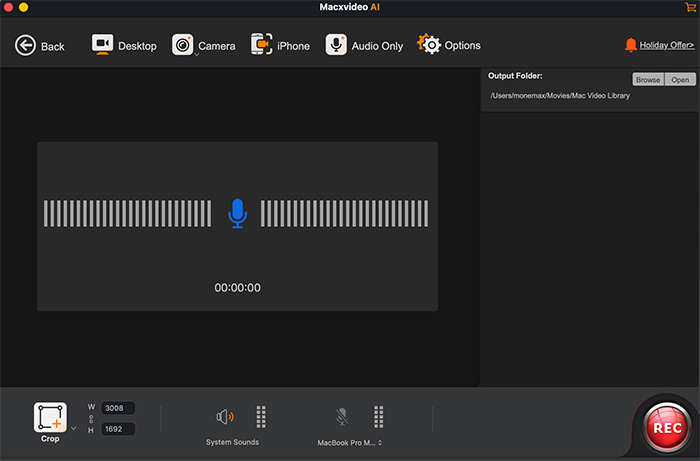Screen dimensions: 700x461
Task: Toggle the aspect ratio lock link icon
Action: (x=91, y=419)
